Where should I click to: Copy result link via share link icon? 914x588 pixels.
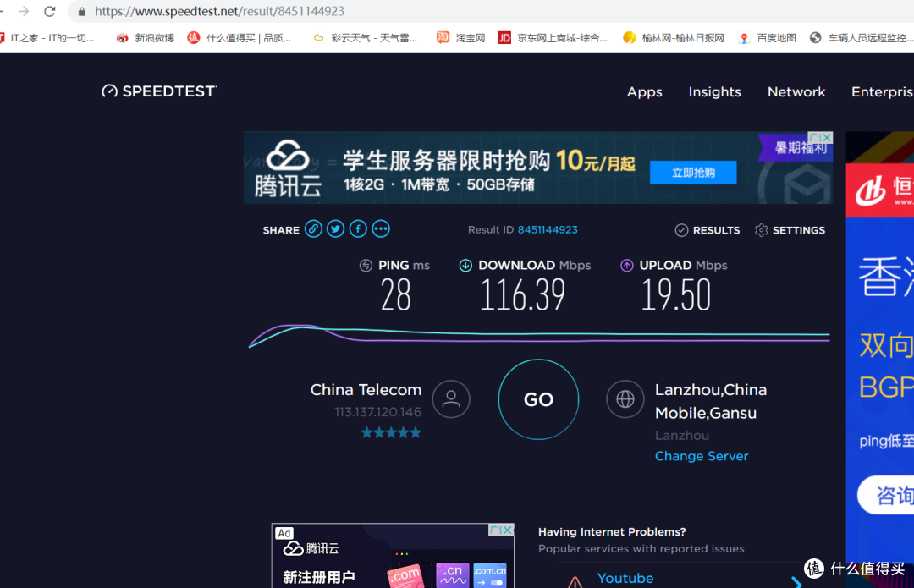[x=313, y=229]
